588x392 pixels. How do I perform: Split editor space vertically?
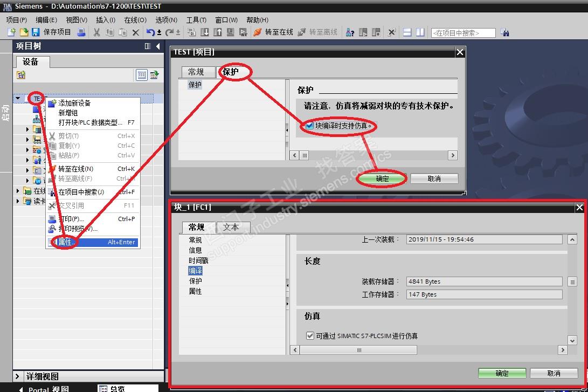(420, 32)
